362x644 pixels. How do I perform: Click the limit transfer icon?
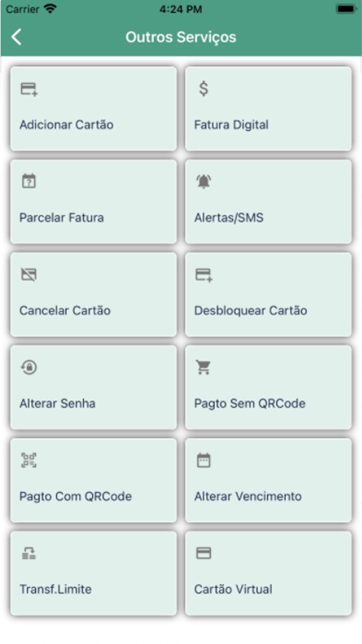coord(29,553)
